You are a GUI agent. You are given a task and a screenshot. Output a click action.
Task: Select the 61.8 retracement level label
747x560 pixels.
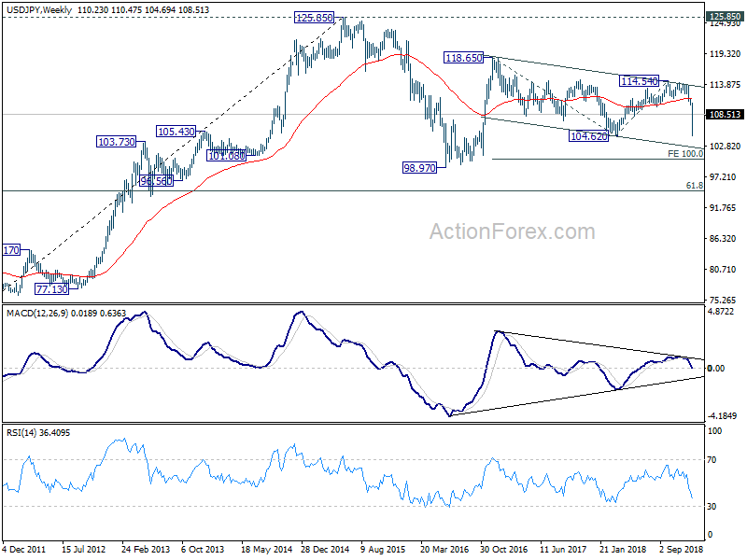tap(695, 185)
